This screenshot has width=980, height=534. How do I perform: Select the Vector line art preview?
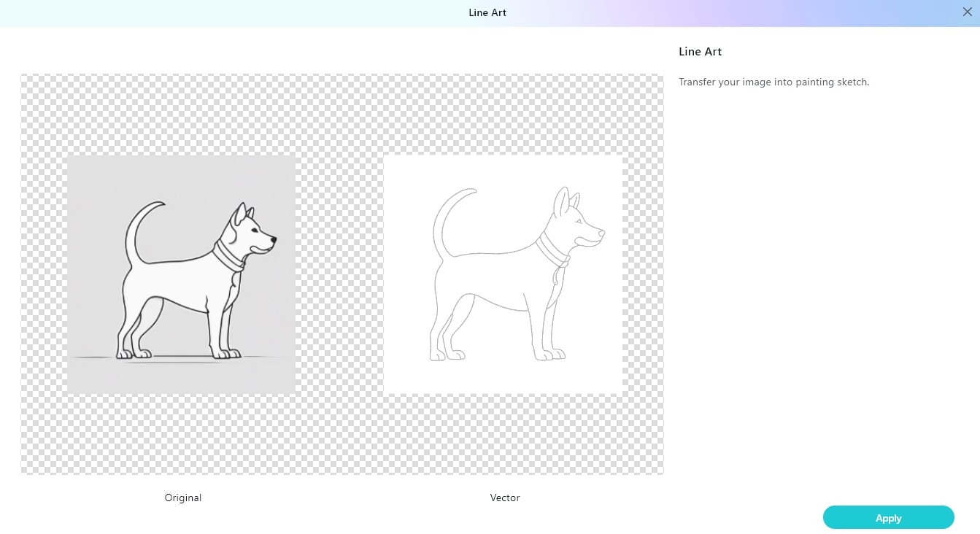click(503, 274)
